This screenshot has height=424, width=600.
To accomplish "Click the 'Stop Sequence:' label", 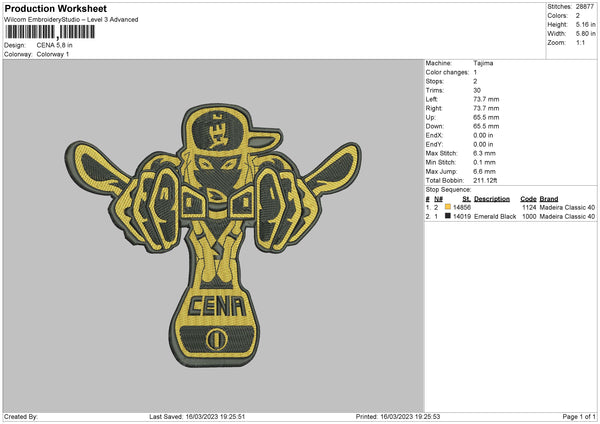I will (448, 190).
